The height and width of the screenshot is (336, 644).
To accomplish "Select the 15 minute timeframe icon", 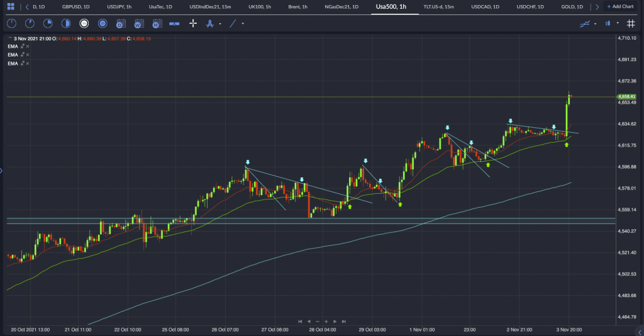I will click(48, 24).
